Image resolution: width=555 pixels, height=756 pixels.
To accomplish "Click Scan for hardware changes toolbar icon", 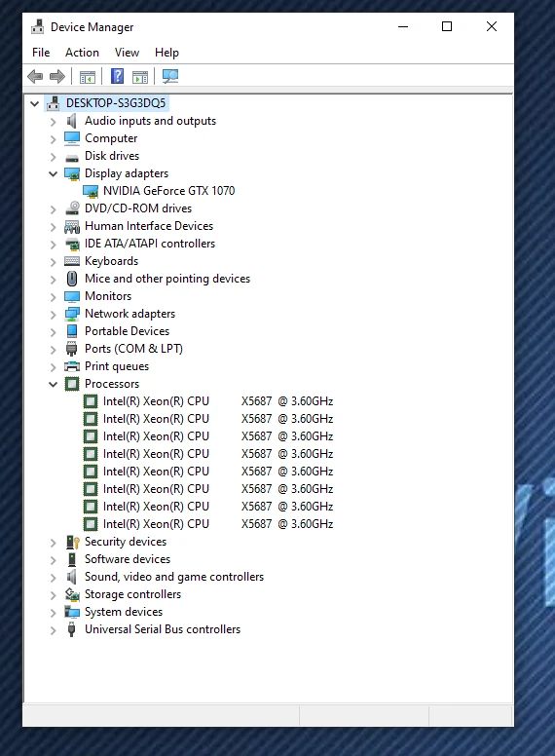I will tap(170, 76).
